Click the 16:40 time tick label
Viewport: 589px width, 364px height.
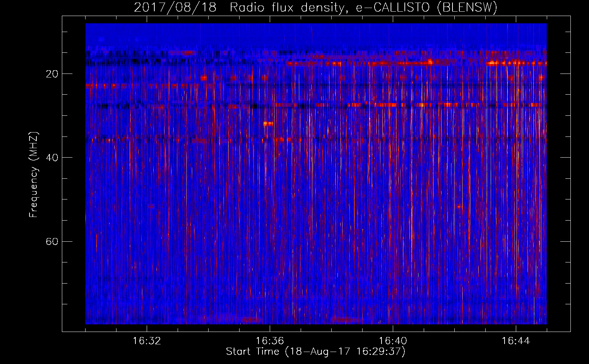click(393, 341)
